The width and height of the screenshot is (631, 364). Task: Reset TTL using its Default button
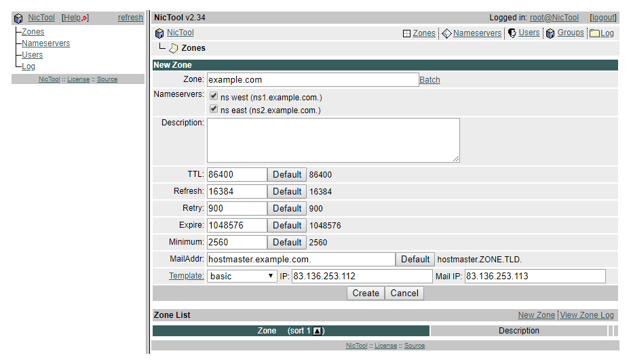tap(287, 175)
